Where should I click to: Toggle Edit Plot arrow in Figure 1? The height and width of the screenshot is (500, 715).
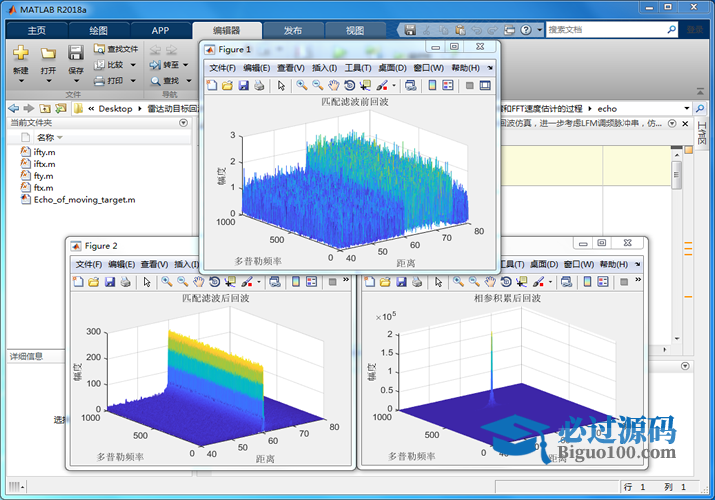(281, 85)
